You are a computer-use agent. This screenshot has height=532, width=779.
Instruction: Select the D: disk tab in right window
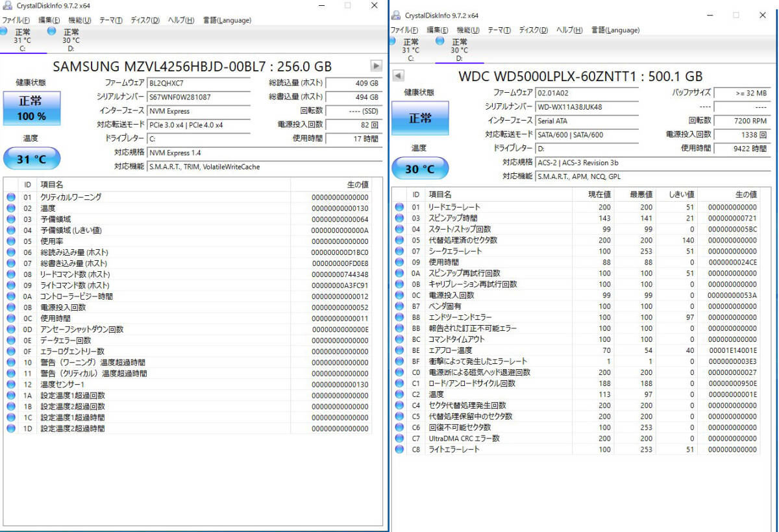click(x=458, y=49)
